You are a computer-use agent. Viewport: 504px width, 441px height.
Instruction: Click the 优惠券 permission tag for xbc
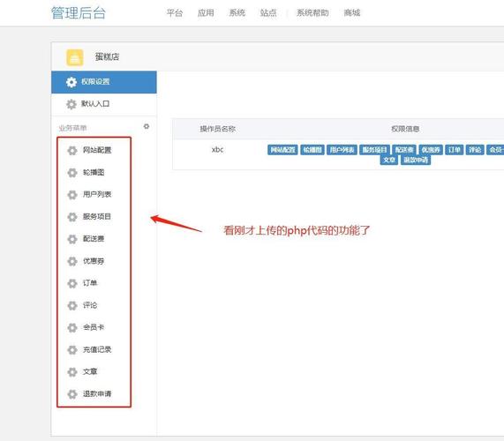(431, 150)
